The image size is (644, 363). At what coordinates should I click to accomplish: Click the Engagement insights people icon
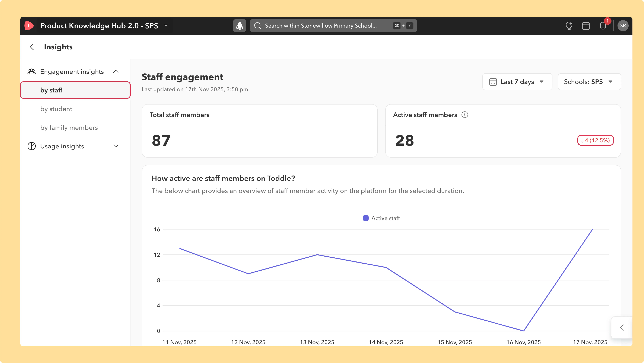tap(32, 71)
